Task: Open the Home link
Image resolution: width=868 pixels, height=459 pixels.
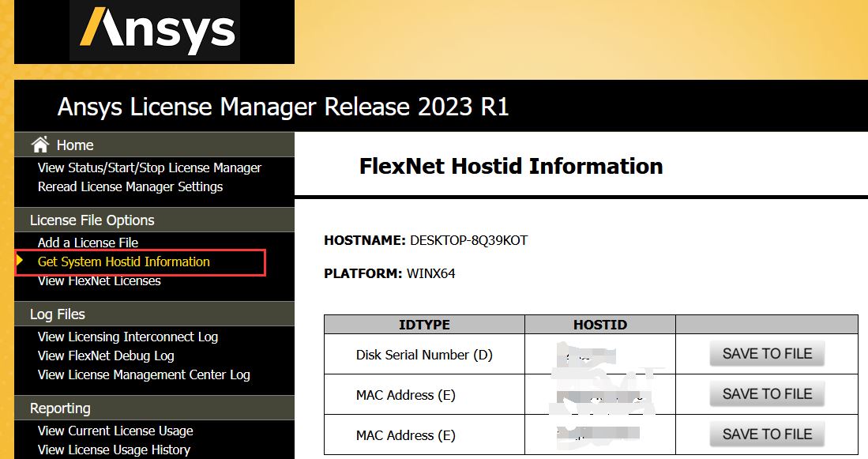Action: (x=75, y=145)
